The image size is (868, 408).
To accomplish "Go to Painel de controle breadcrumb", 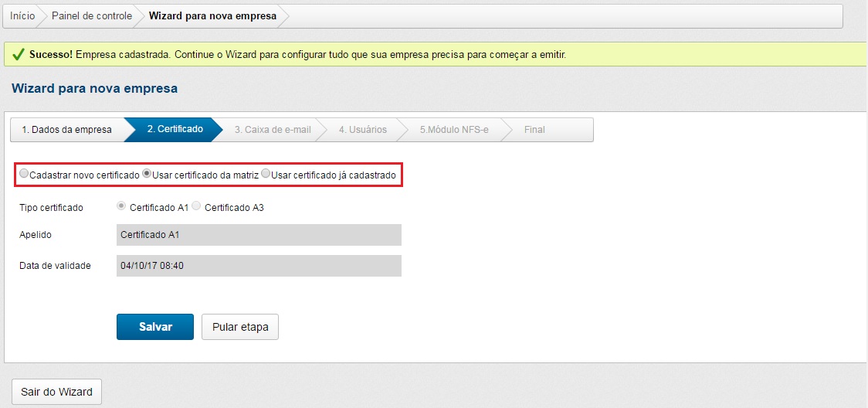I will pyautogui.click(x=91, y=15).
